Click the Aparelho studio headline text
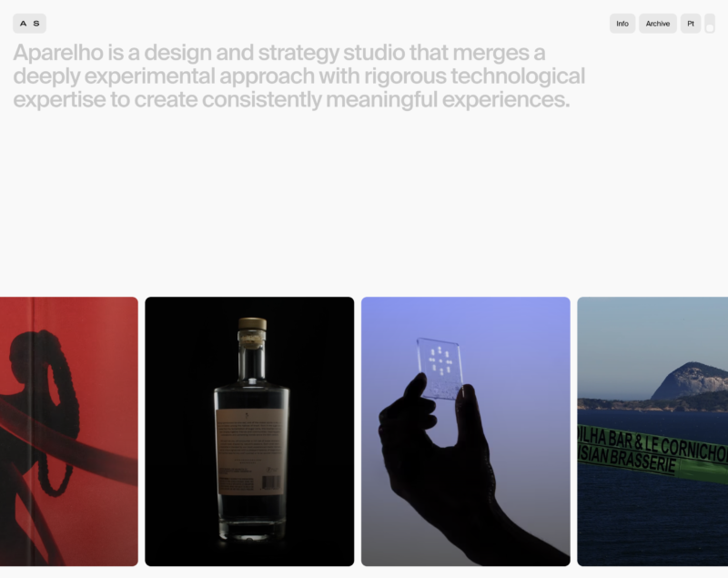This screenshot has height=578, width=728. click(298, 76)
